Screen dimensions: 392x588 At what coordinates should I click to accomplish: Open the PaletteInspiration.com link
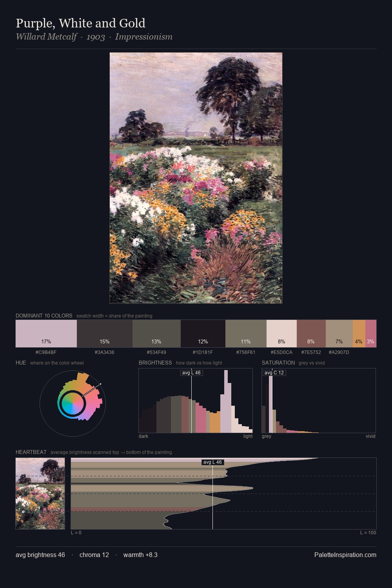(345, 555)
